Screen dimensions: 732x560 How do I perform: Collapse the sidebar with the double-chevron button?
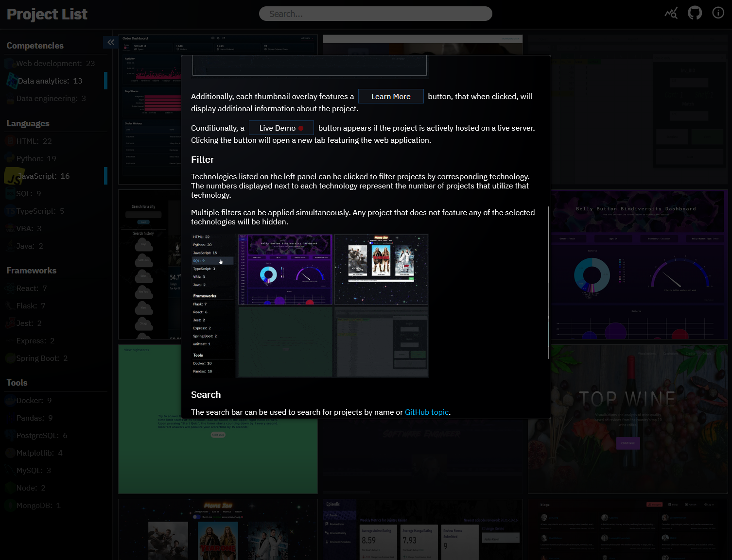111,42
